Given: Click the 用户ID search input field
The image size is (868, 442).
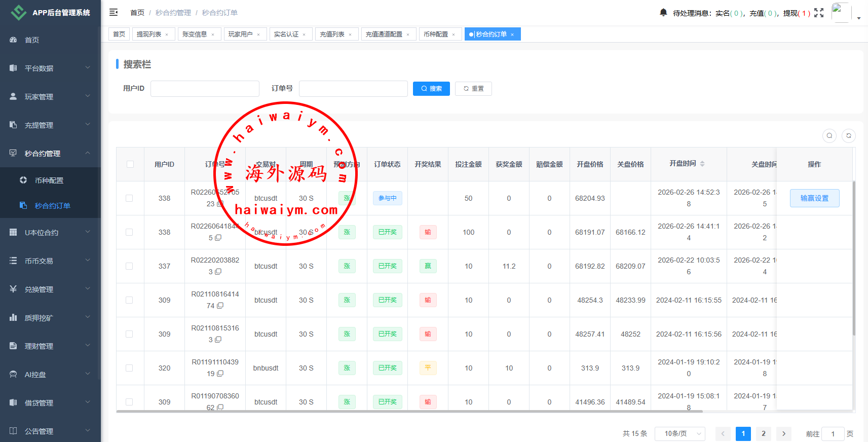Looking at the screenshot, I should [x=205, y=89].
